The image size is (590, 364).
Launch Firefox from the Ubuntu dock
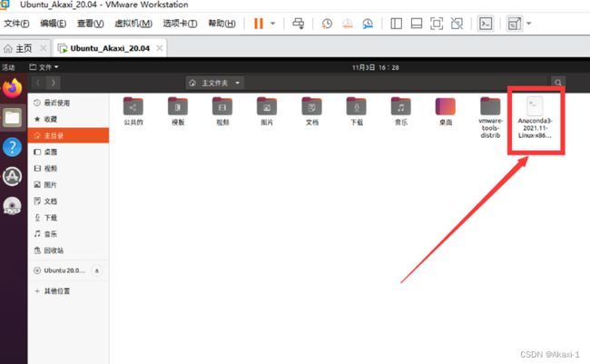click(12, 89)
